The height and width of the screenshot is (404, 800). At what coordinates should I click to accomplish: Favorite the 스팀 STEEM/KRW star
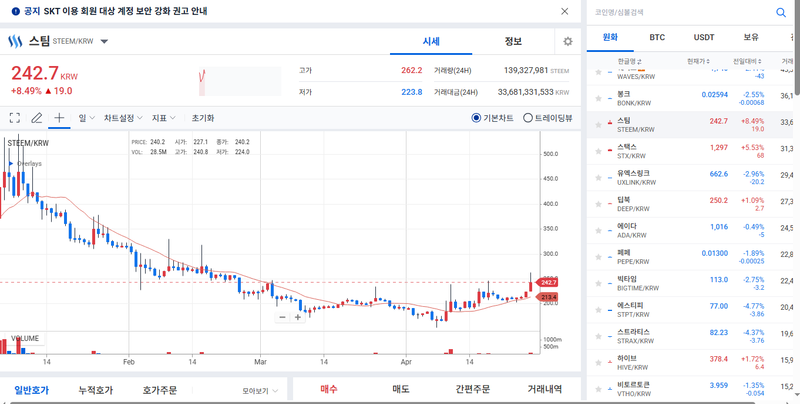(x=598, y=125)
